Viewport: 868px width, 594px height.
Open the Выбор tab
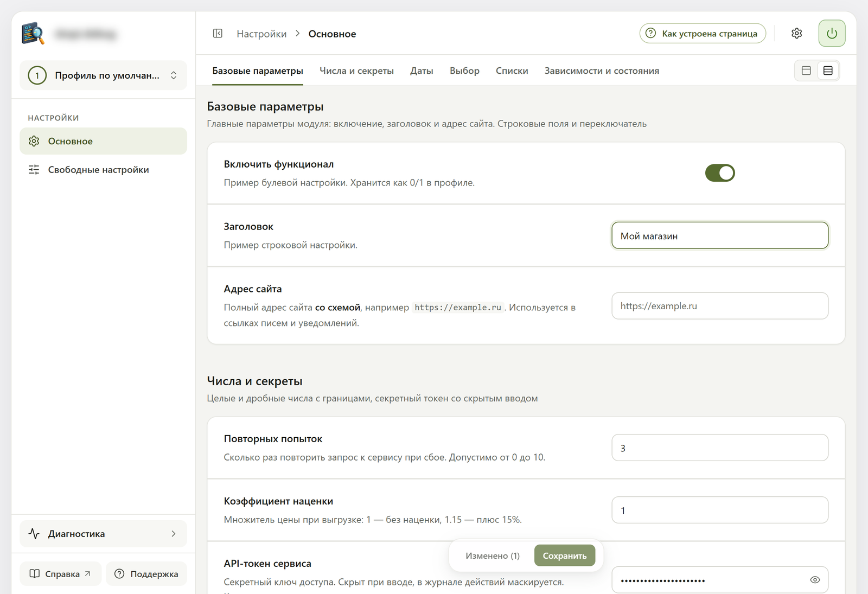(x=464, y=71)
